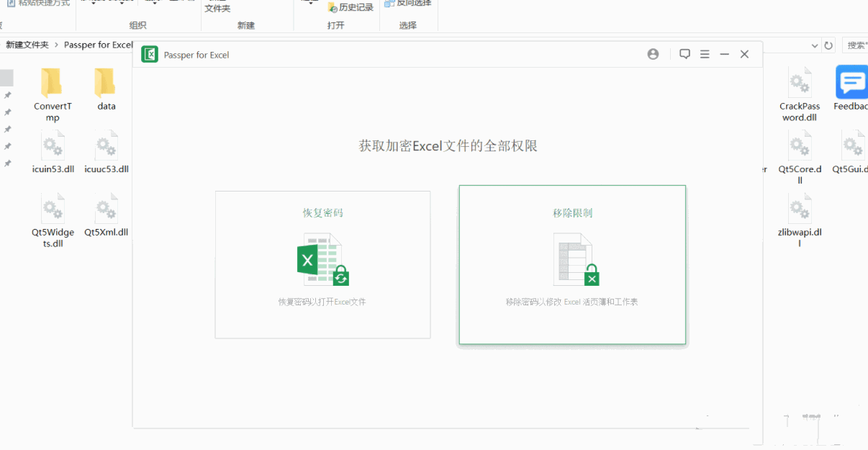
Task: Click the Passper for Excel logo icon
Action: coord(150,55)
